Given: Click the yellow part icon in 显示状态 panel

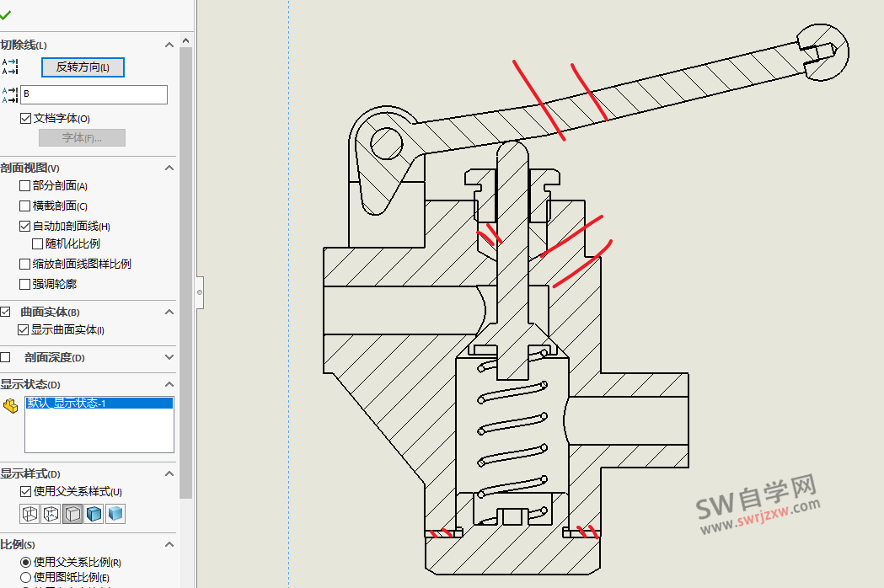Looking at the screenshot, I should [11, 405].
